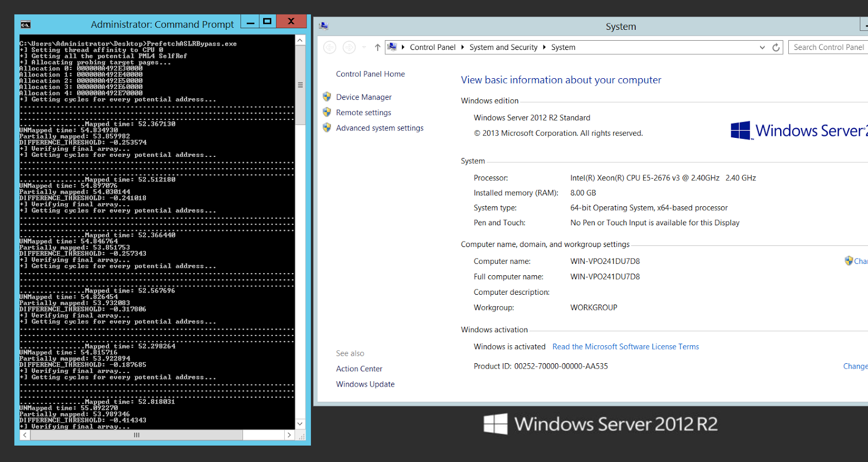Image resolution: width=868 pixels, height=462 pixels.
Task: Click the Command Prompt vertical scroll up arrow
Action: point(300,40)
